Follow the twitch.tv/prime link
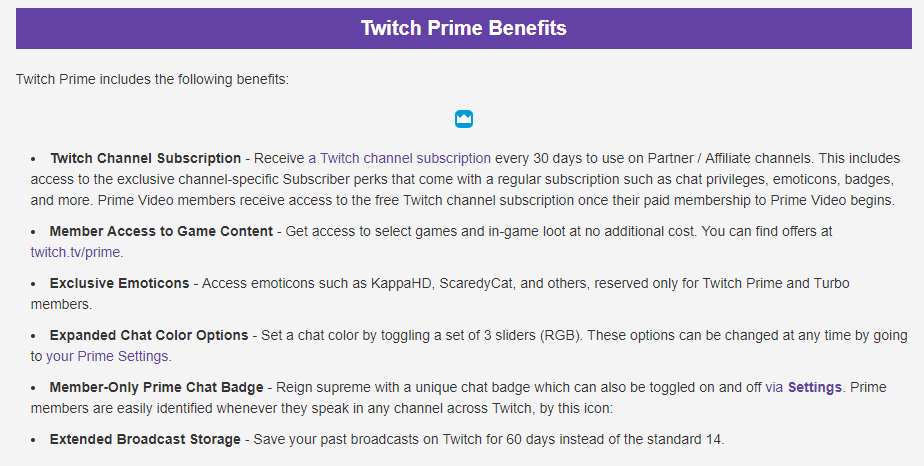 coord(76,252)
